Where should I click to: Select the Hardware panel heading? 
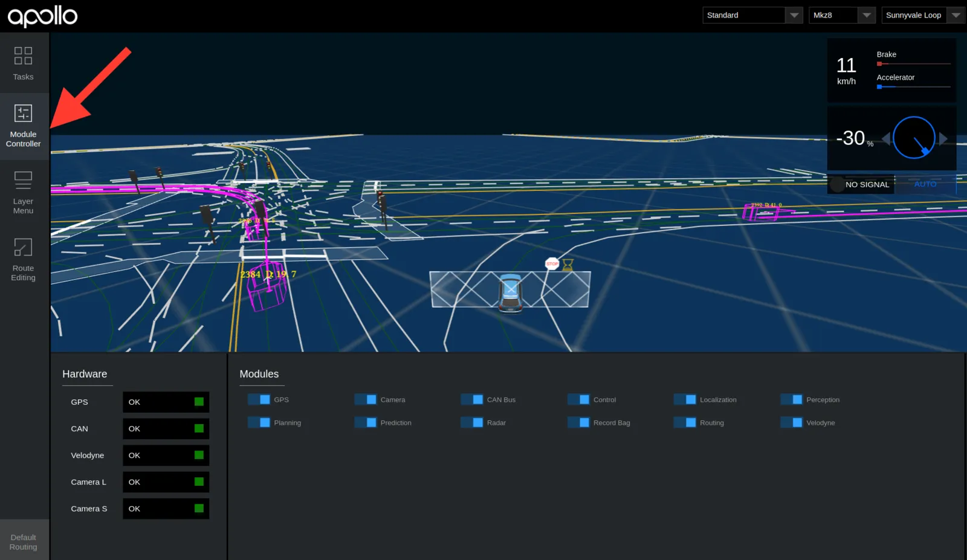point(85,374)
